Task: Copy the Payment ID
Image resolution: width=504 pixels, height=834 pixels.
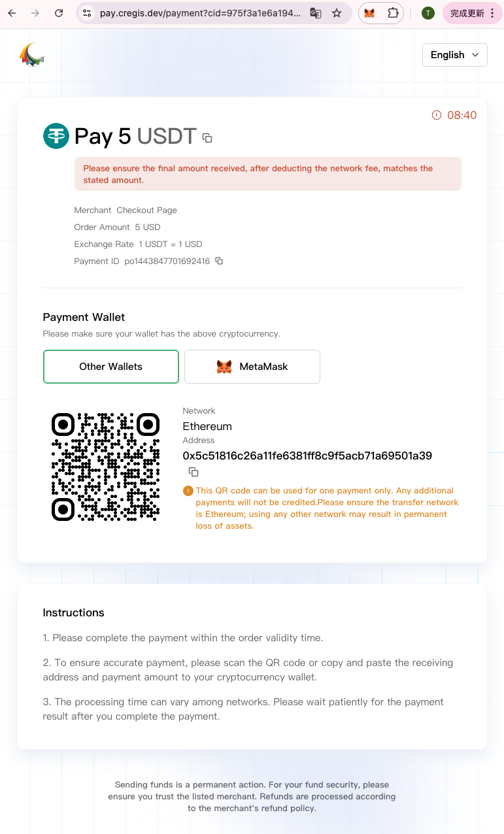Action: [219, 261]
